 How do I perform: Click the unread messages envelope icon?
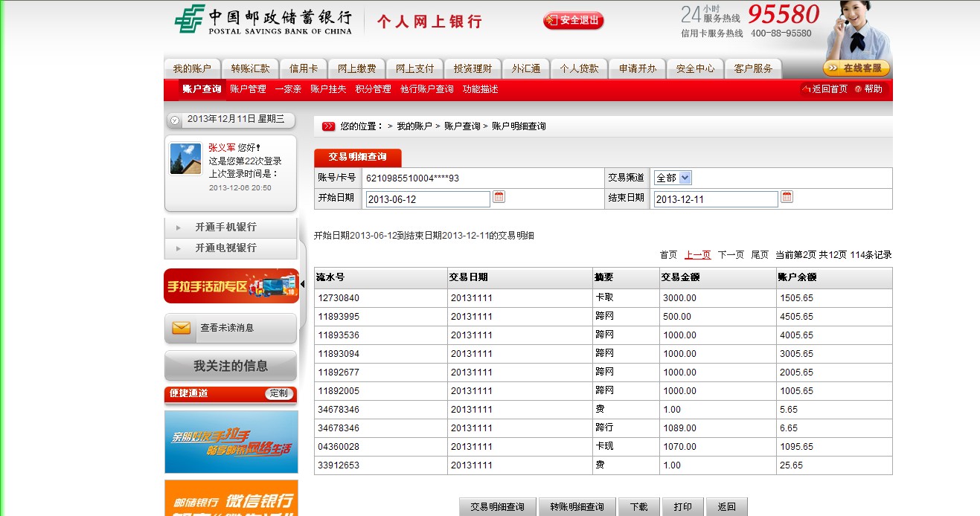(x=182, y=328)
